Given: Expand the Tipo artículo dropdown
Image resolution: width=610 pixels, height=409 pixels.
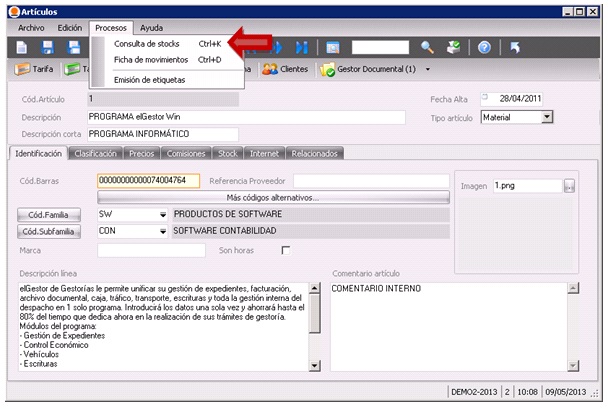Looking at the screenshot, I should pyautogui.click(x=547, y=117).
